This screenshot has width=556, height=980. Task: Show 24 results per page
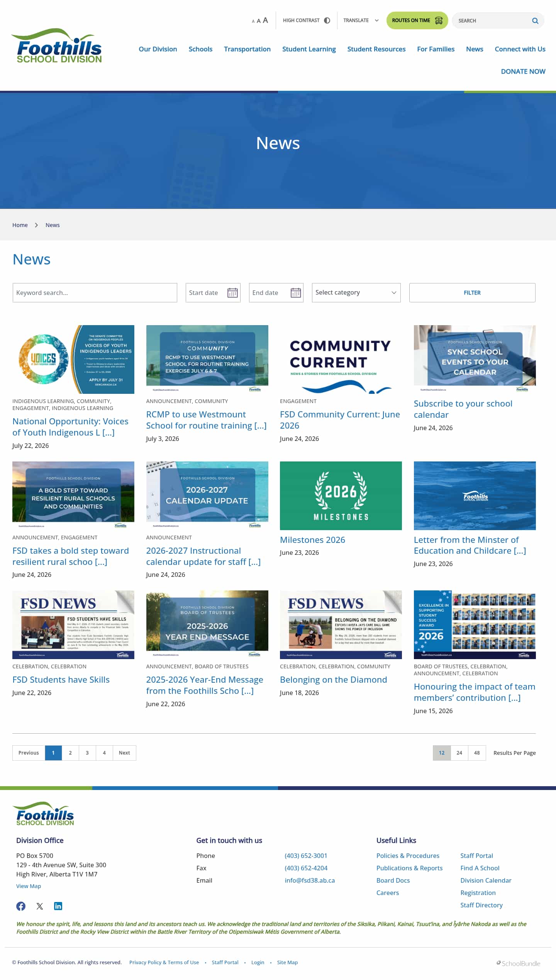[x=459, y=753]
